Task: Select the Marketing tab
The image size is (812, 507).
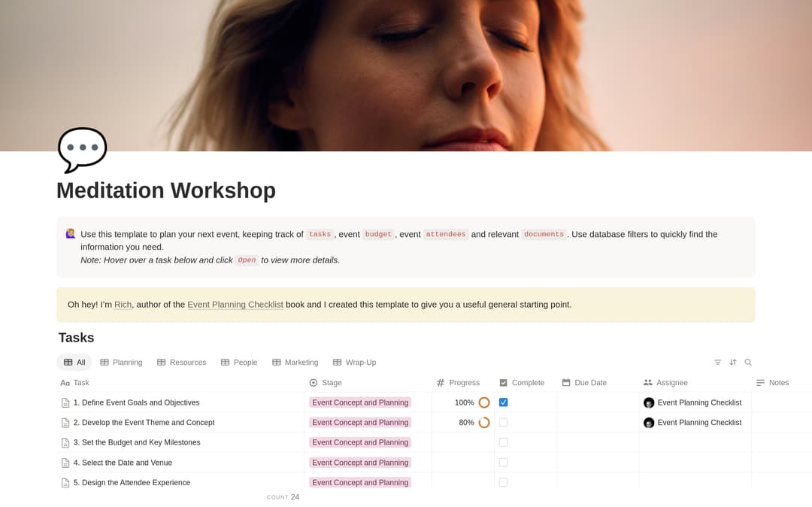Action: 295,362
